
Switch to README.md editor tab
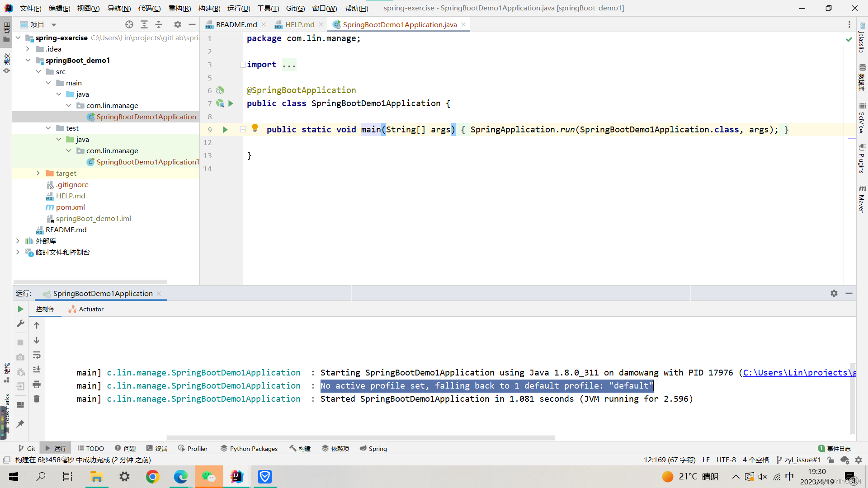(x=236, y=24)
